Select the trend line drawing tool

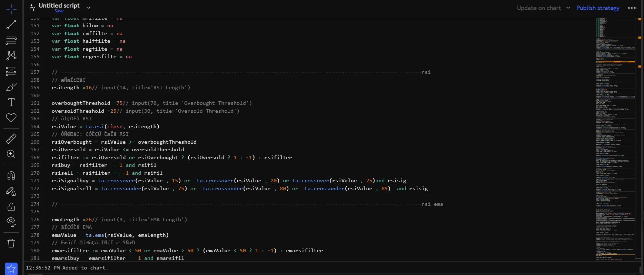click(11, 24)
